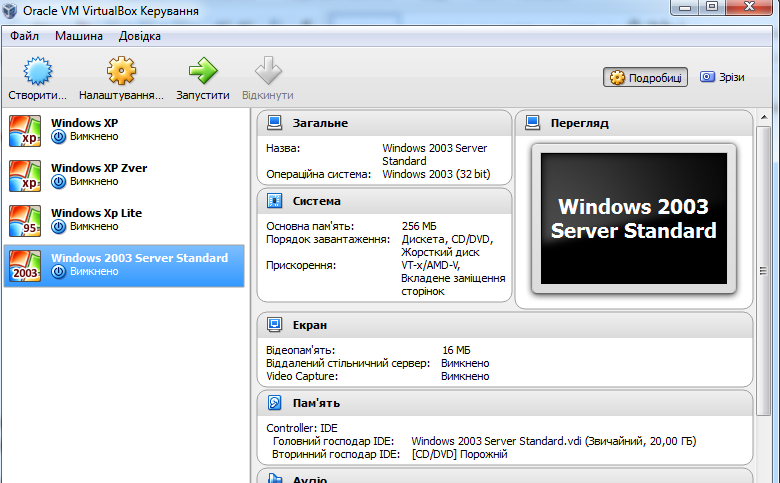The height and width of the screenshot is (483, 780).
Task: Click the Windows XP OS icon
Action: tap(25, 131)
